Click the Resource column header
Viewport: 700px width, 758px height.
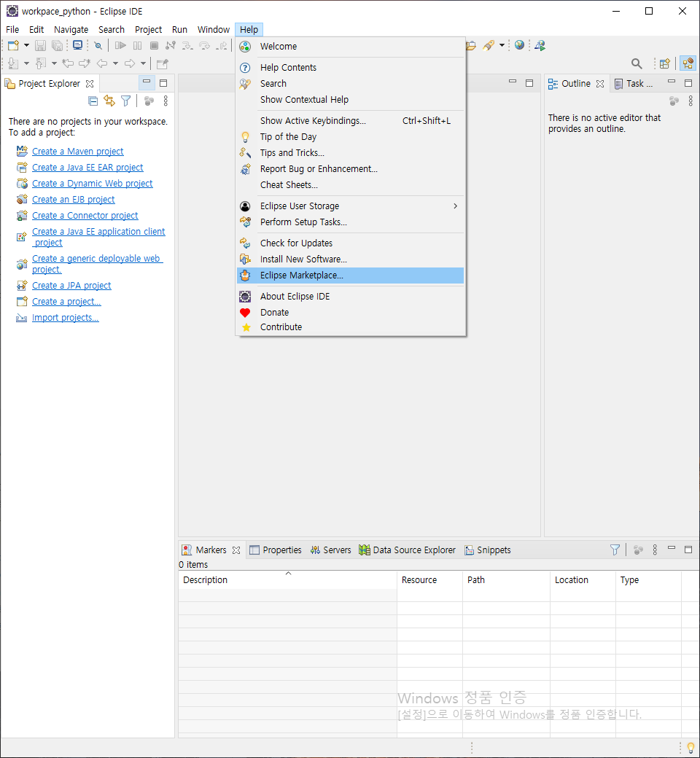pyautogui.click(x=429, y=579)
